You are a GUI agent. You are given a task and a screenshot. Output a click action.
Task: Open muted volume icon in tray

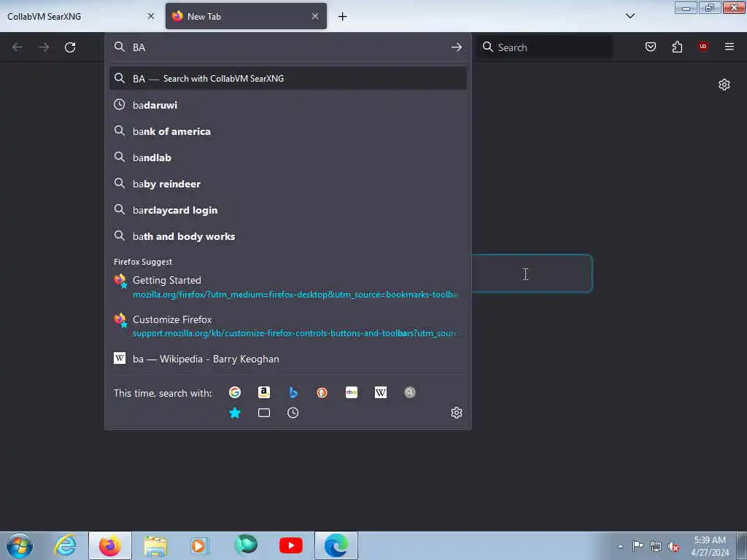click(x=673, y=547)
